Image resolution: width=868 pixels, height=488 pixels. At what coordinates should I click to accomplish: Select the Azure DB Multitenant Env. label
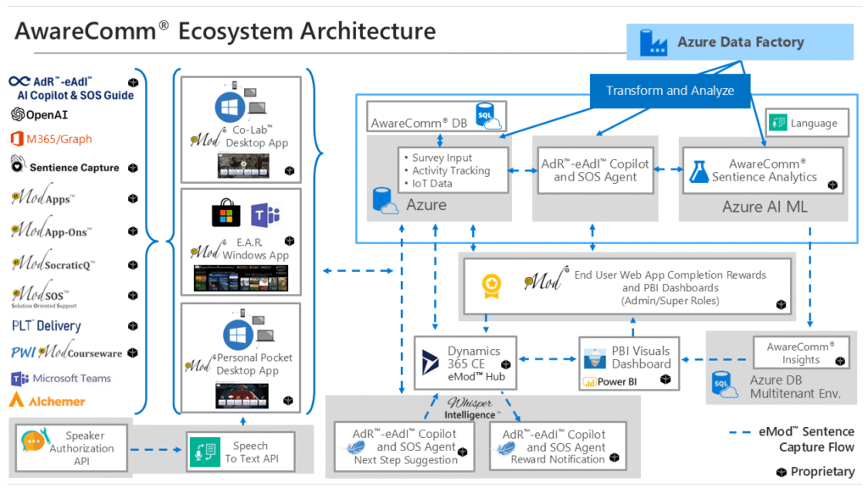click(795, 386)
